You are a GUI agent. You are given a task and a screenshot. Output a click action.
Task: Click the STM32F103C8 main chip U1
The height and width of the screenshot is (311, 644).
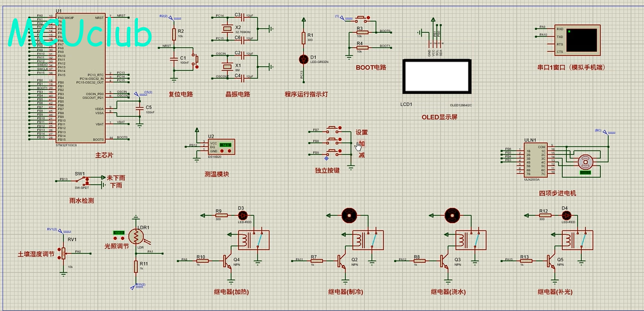pos(81,78)
